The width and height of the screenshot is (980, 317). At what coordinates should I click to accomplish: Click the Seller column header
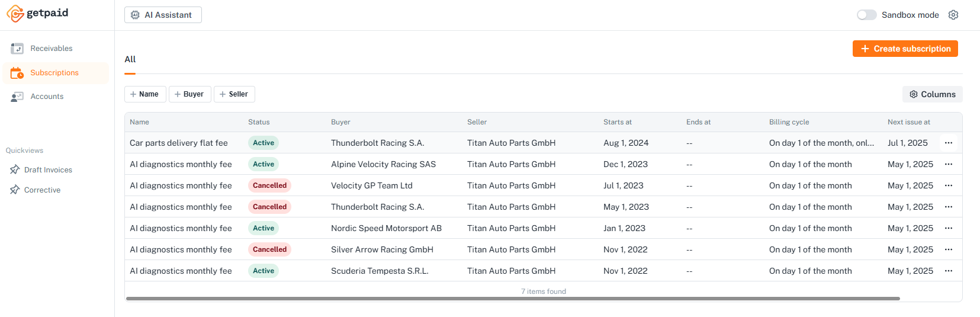coord(477,122)
